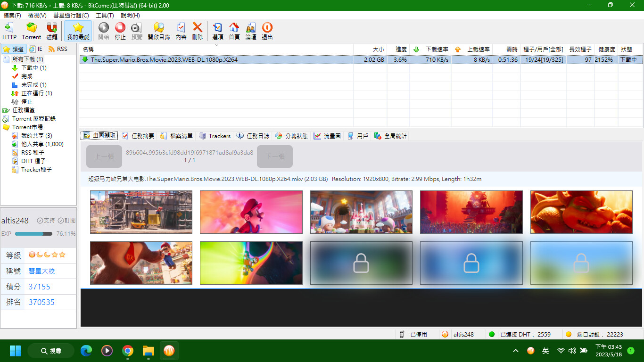Viewport: 644px width, 362px height.
Task: Open the Bowser close-up snapshot thumbnail
Action: (x=581, y=212)
